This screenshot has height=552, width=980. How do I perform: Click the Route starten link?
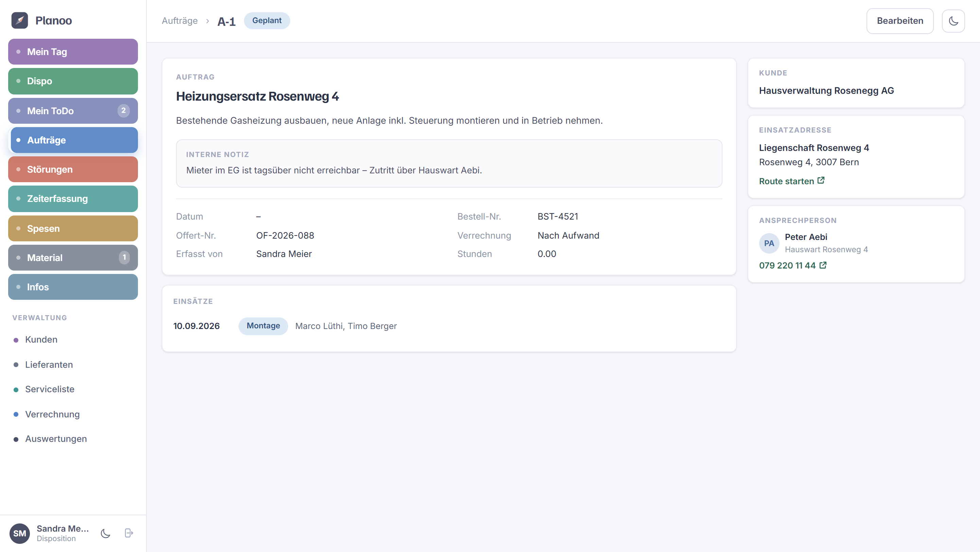(791, 181)
